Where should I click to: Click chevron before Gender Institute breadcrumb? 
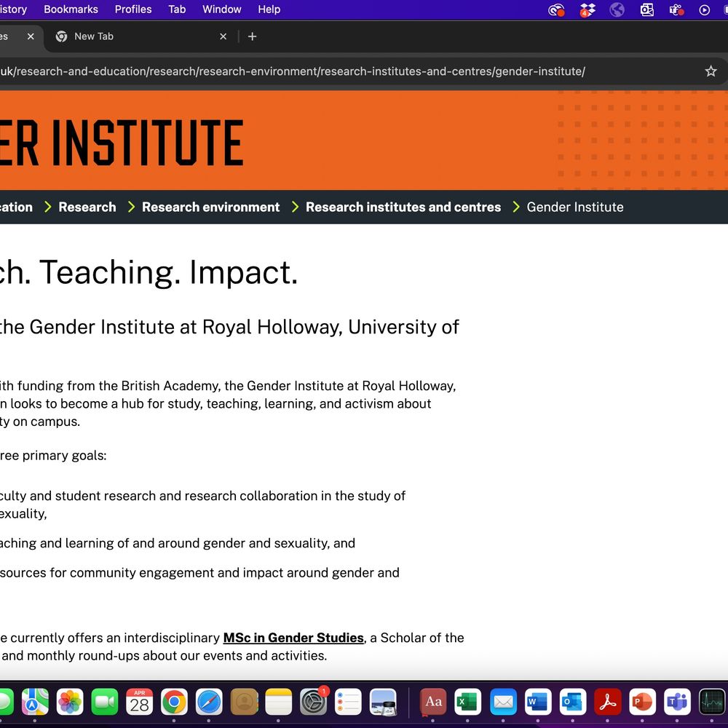[516, 207]
